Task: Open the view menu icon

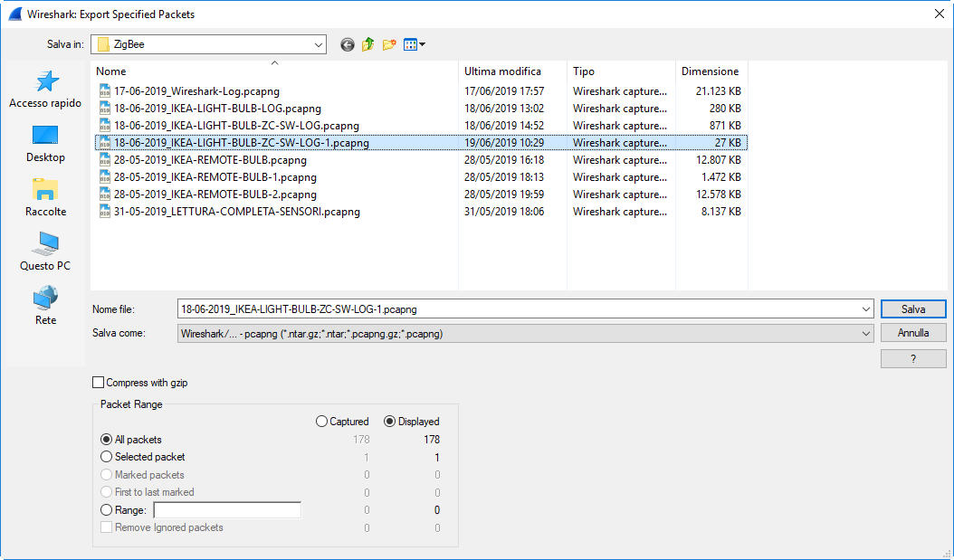Action: coord(415,44)
